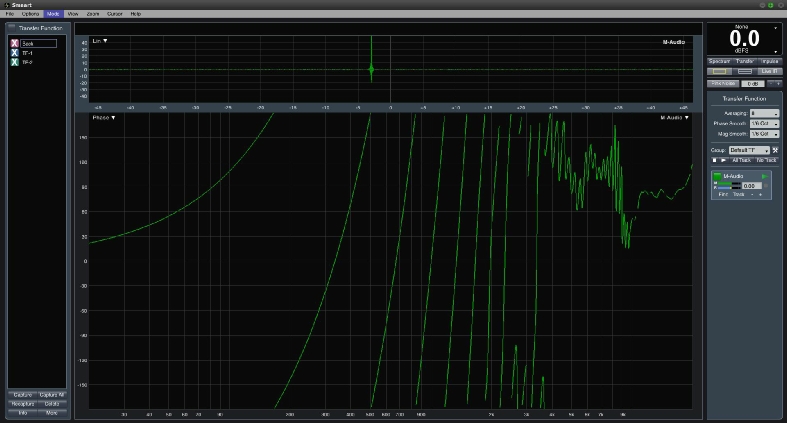This screenshot has width=787, height=423.
Task: Enable All Track for delay tracking
Action: [741, 160]
